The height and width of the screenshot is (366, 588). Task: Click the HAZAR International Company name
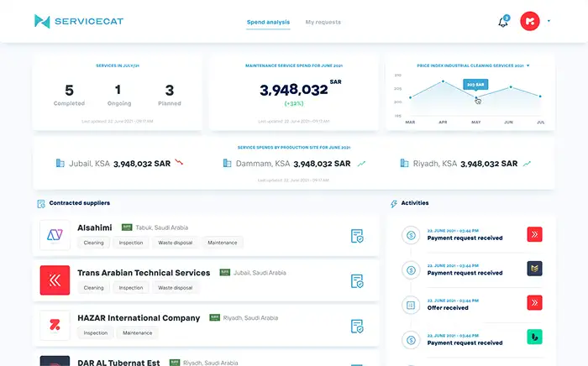click(x=139, y=318)
